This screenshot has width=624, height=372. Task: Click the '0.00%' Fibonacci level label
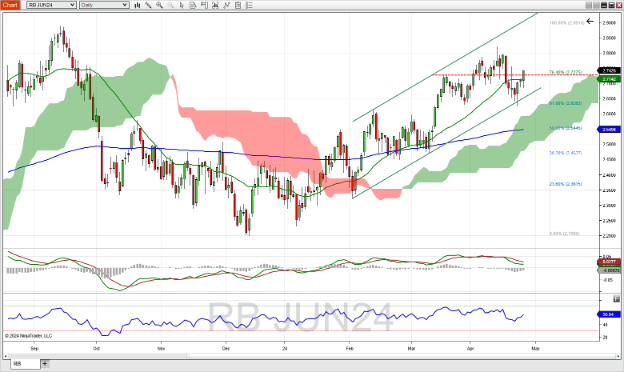pyautogui.click(x=564, y=234)
